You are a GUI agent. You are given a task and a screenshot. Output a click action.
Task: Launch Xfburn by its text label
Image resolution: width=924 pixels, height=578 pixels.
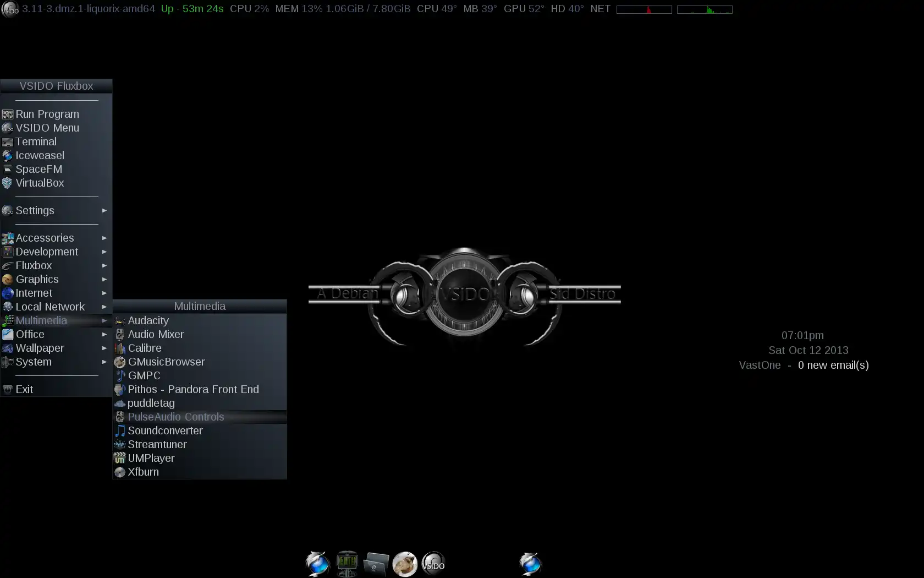click(x=143, y=472)
